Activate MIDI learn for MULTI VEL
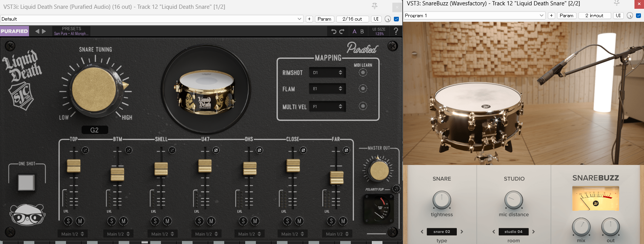Screen dimensions: 644x244 click(x=363, y=106)
